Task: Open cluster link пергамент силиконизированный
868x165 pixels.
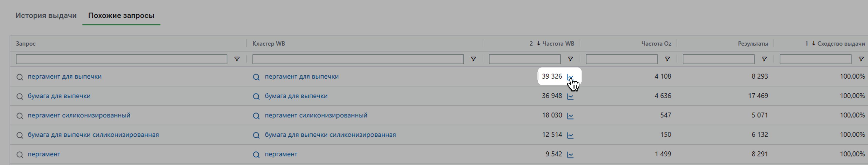Action: (316, 115)
